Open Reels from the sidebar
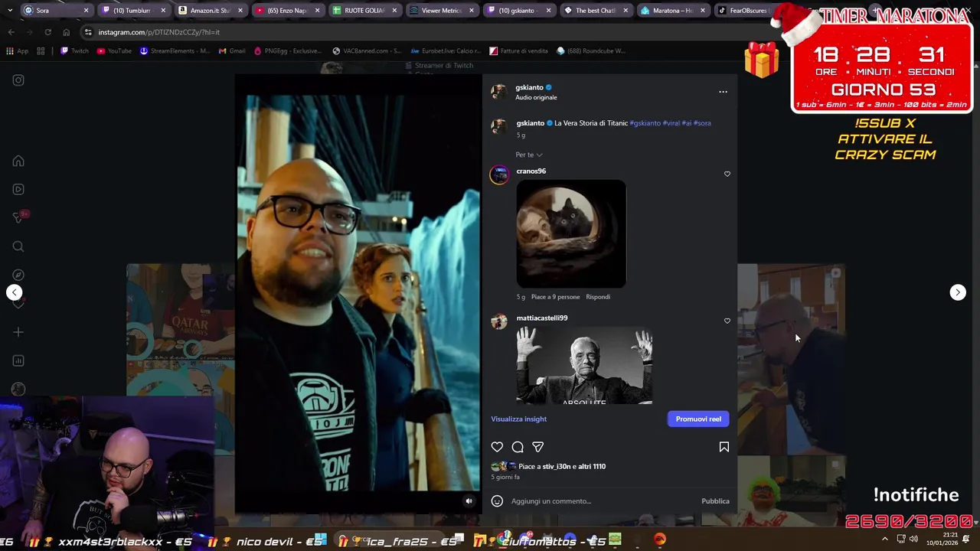Image resolution: width=980 pixels, height=551 pixels. click(x=18, y=190)
